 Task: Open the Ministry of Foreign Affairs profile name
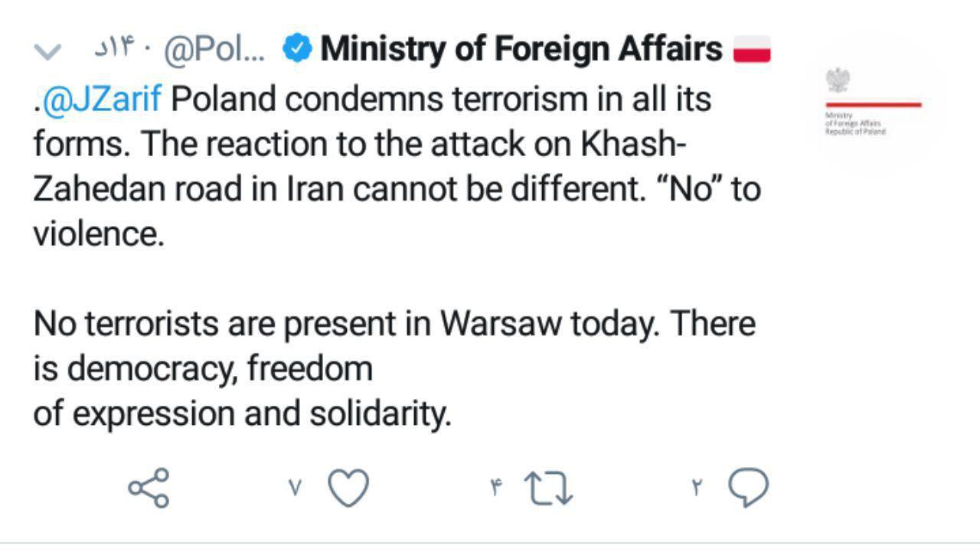click(x=521, y=49)
